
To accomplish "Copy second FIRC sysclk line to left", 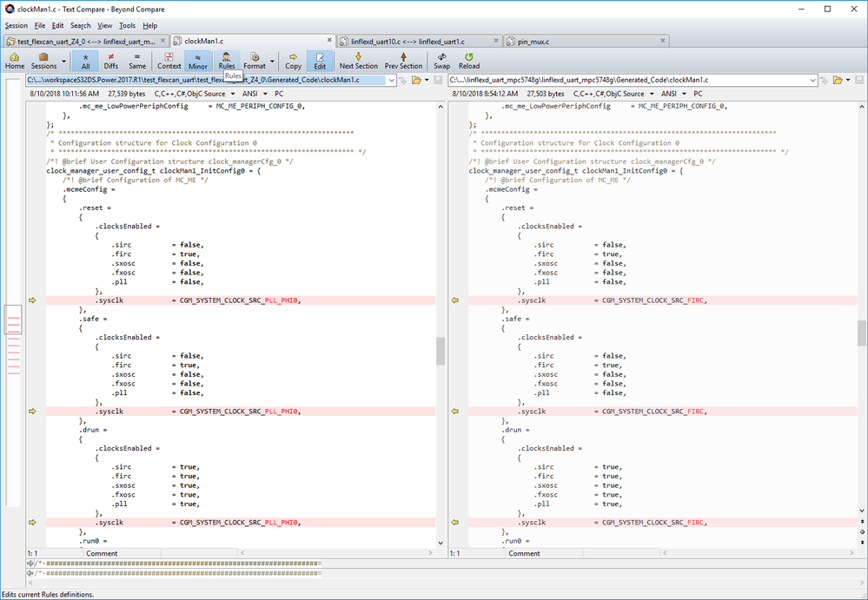I will [455, 412].
